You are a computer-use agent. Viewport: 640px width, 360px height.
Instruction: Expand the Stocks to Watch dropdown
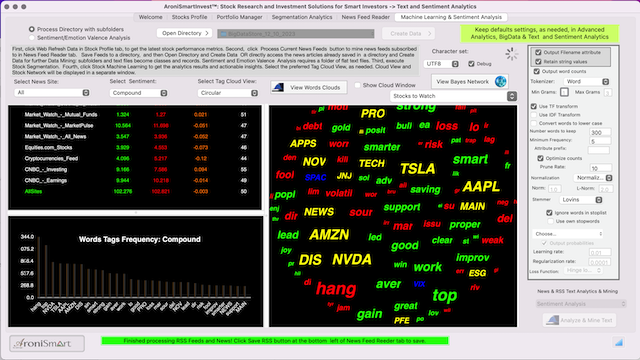(453, 96)
